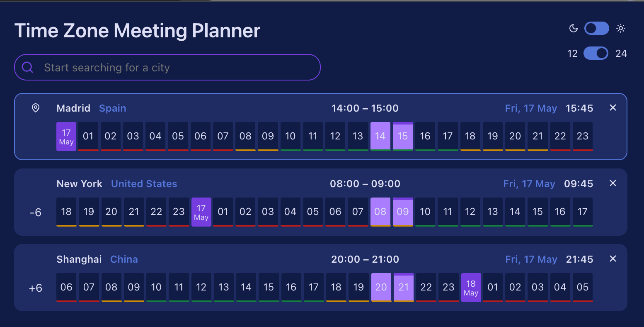
Task: Select hour 12 in the New York timeline
Action: 470,212
